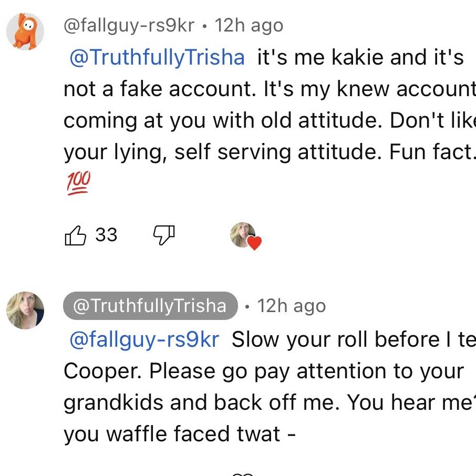Open the @fallguy-rs9kr author name on the first comment

(x=129, y=26)
